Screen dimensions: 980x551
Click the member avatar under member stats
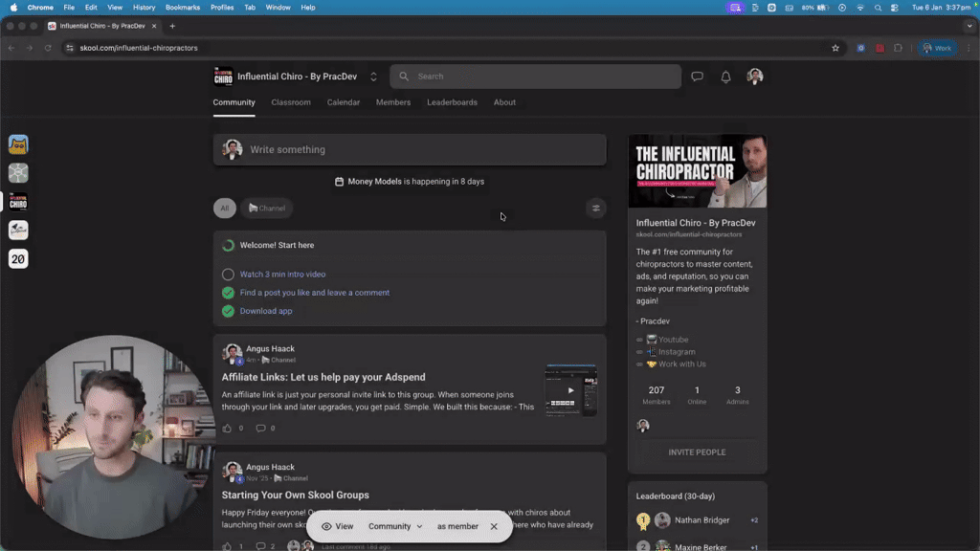click(x=643, y=426)
